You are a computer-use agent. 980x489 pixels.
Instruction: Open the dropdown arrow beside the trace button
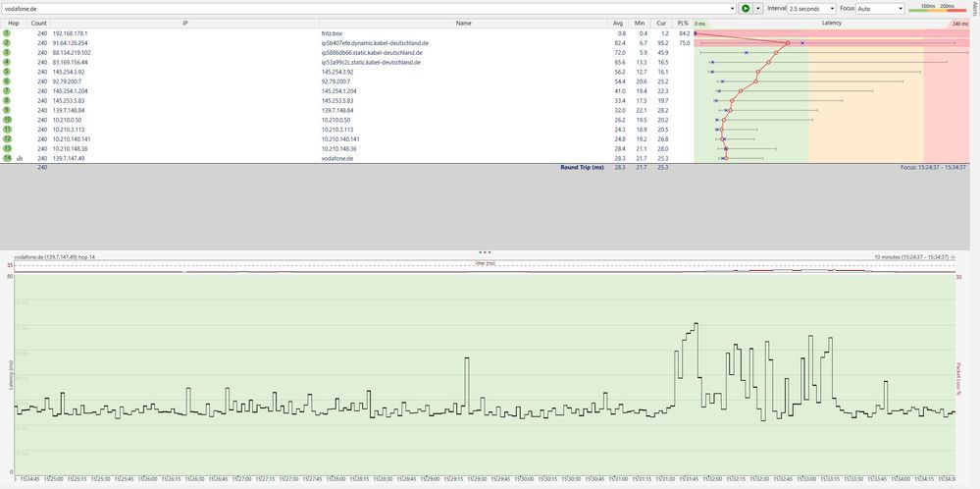pos(758,8)
